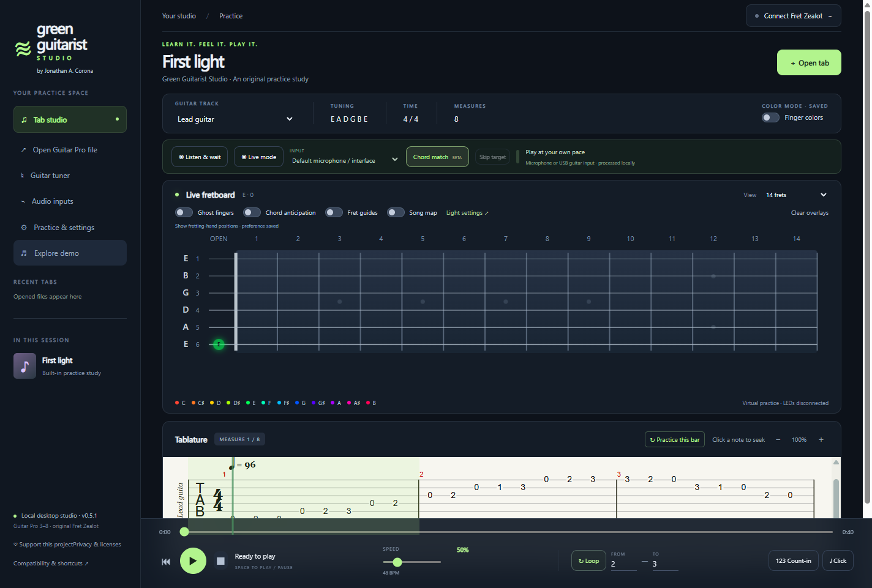Turn on the Fret guides toggle
872x588 pixels.
[x=334, y=212]
